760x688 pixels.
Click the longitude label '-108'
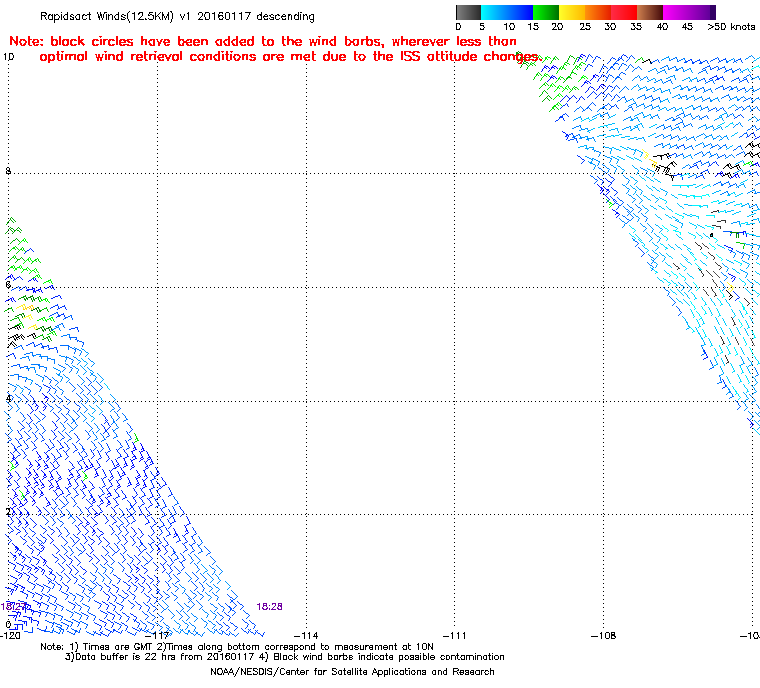[603, 636]
